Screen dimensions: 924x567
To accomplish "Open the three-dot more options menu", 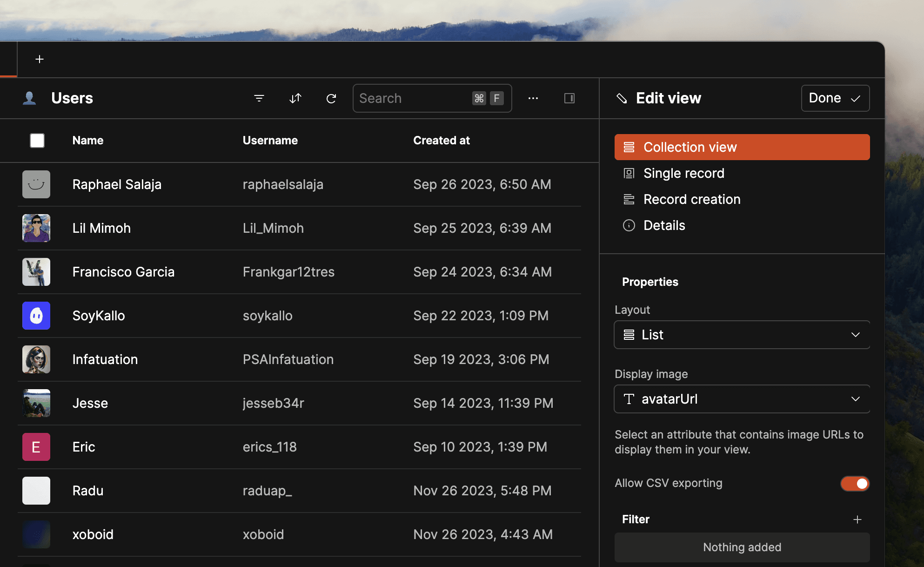I will (533, 98).
